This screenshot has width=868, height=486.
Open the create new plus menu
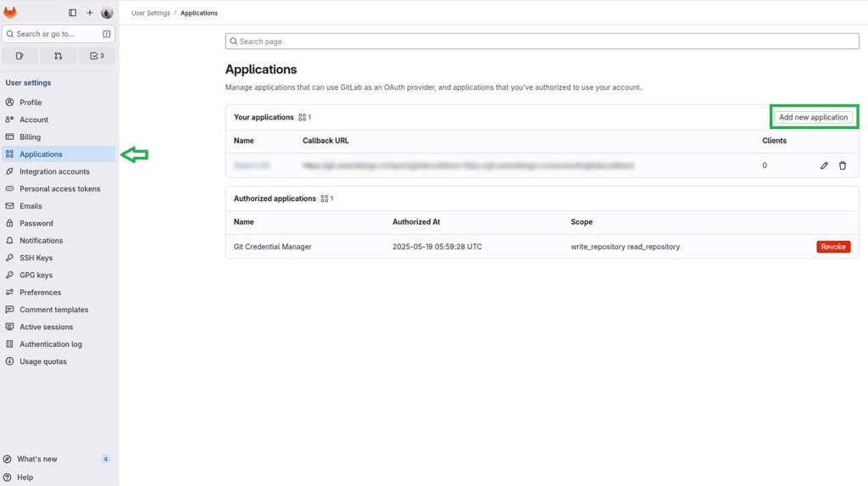click(90, 13)
